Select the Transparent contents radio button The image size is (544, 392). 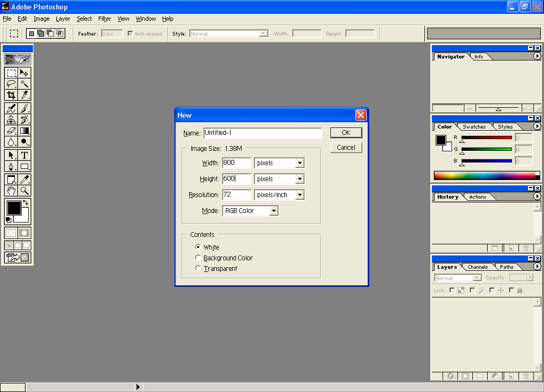pyautogui.click(x=198, y=268)
